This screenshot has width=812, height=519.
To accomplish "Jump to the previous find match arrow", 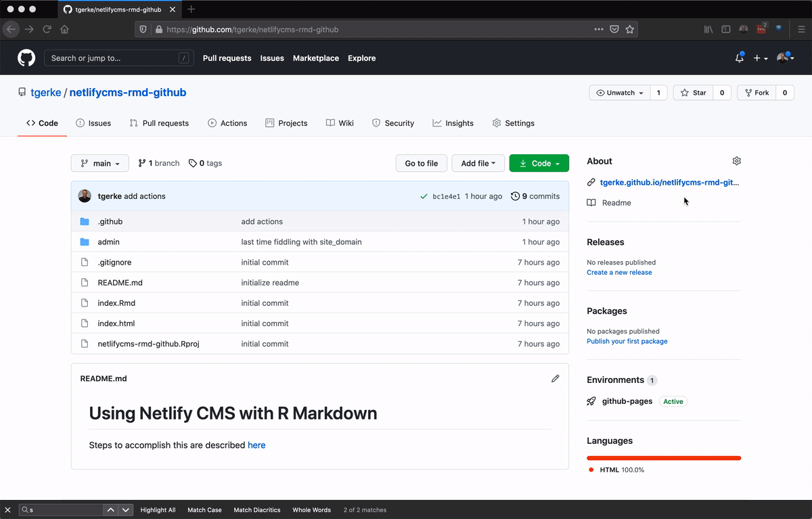I will point(110,510).
